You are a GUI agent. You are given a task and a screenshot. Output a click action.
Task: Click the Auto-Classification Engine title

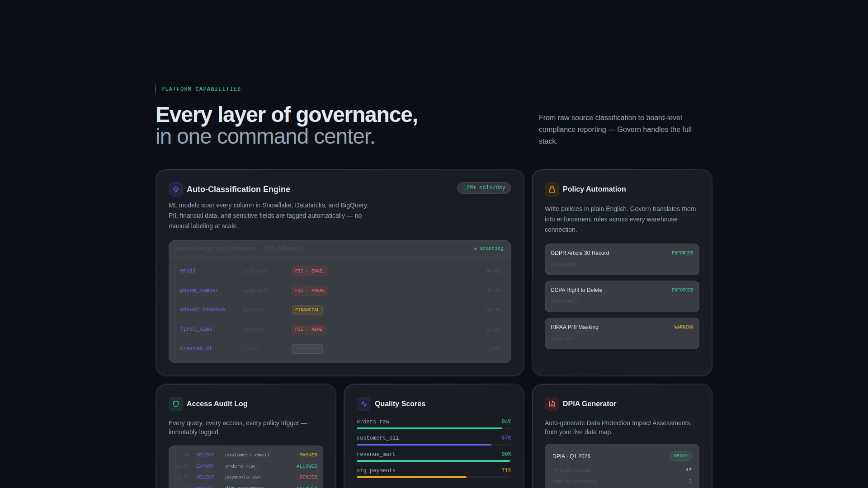238,189
